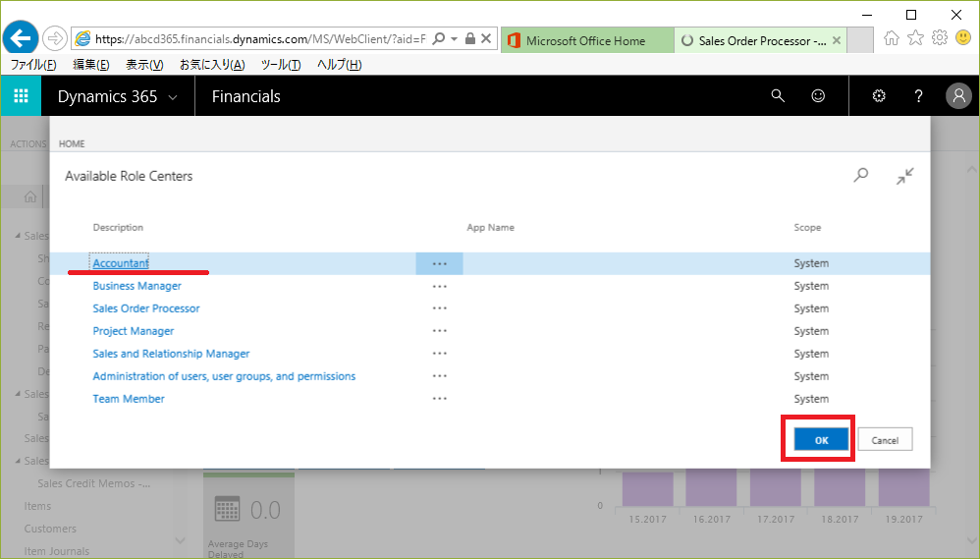Click the home icon in left navigation

pyautogui.click(x=30, y=196)
